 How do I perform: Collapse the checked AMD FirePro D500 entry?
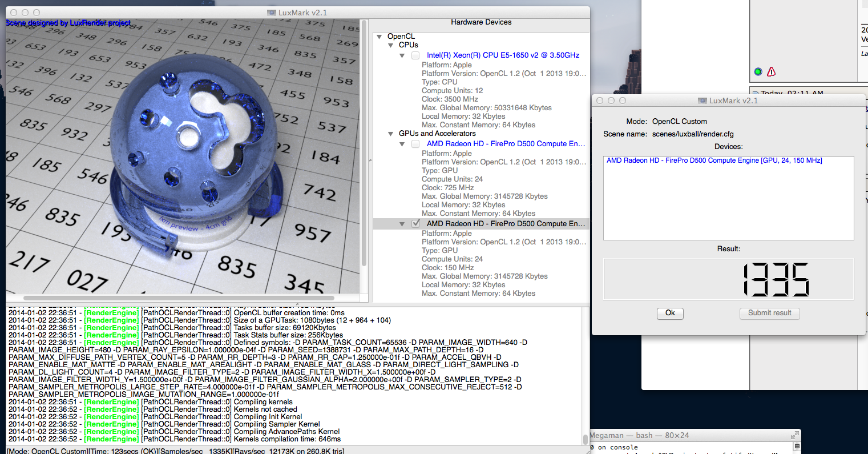point(402,224)
